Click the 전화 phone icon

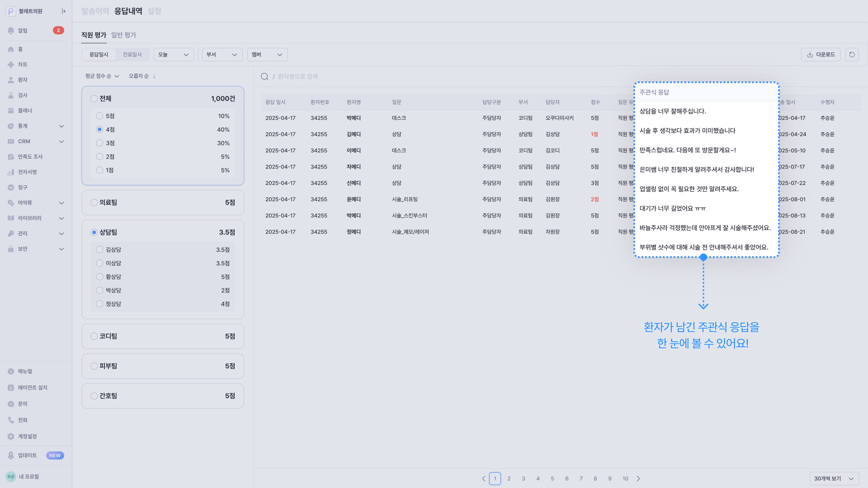[x=11, y=420]
